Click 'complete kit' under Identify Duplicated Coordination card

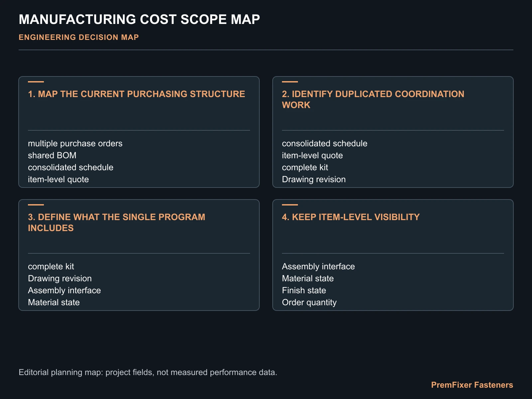pyautogui.click(x=305, y=168)
